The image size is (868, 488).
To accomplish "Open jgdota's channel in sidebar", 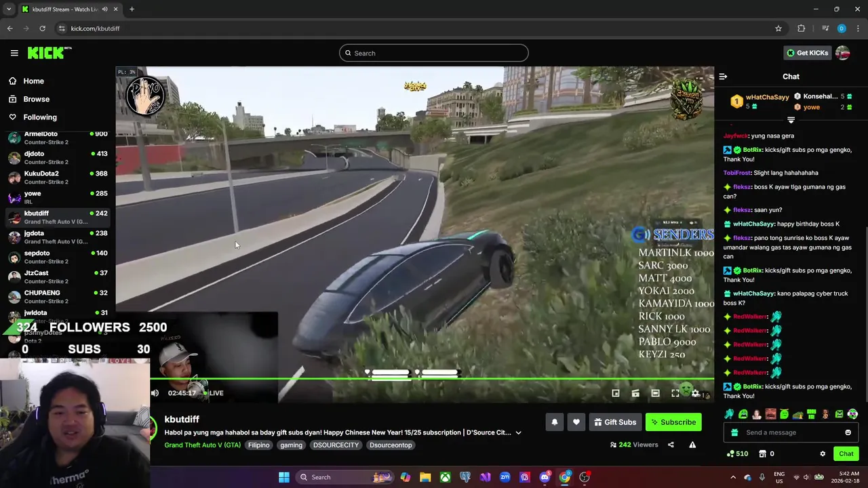I will 58,237.
